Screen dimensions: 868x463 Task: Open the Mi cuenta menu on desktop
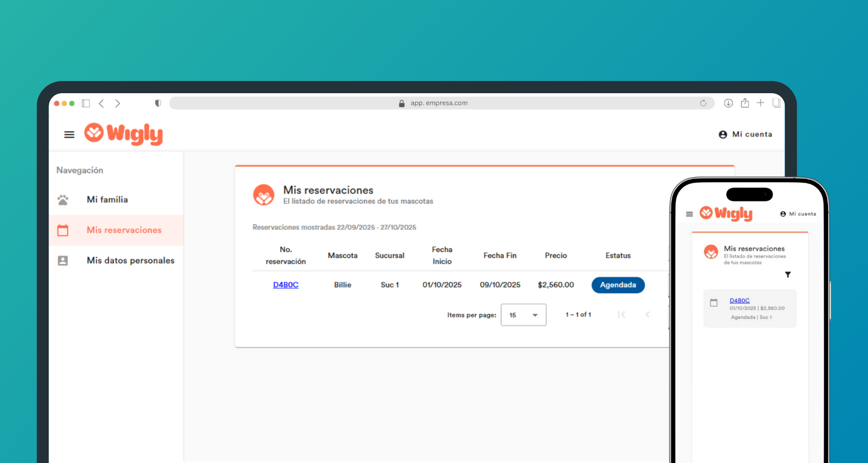pyautogui.click(x=745, y=134)
